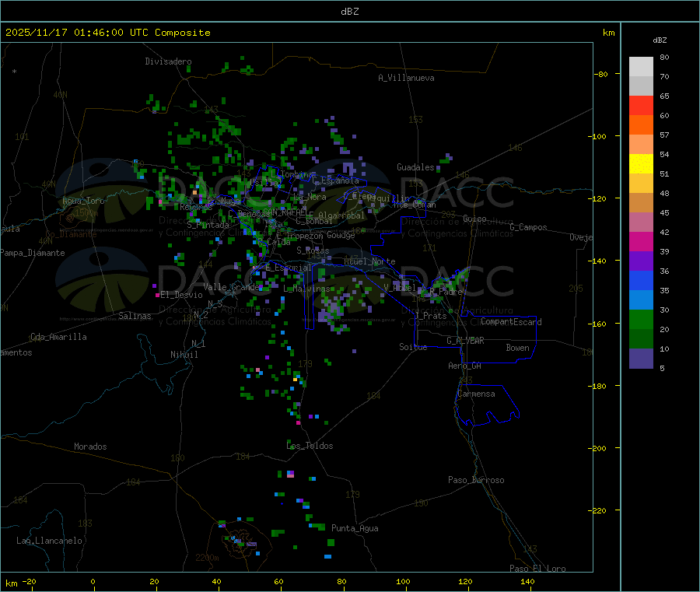Click the -160 km vertical axis tick
Image resolution: width=700 pixels, height=592 pixels.
point(599,324)
